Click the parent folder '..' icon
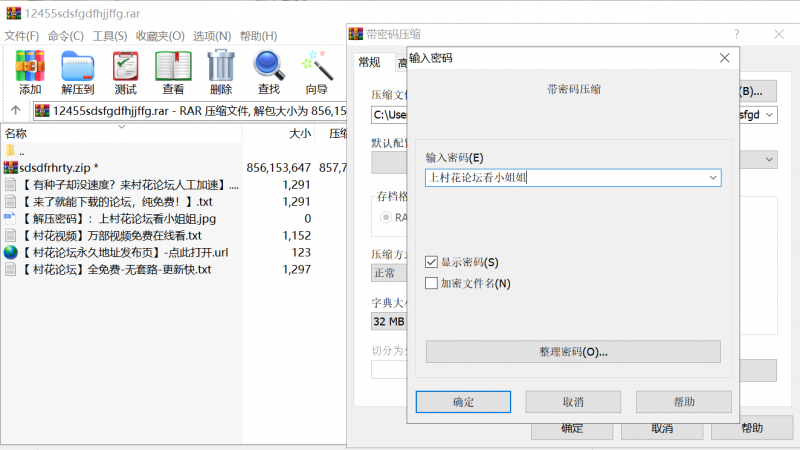 [x=10, y=151]
